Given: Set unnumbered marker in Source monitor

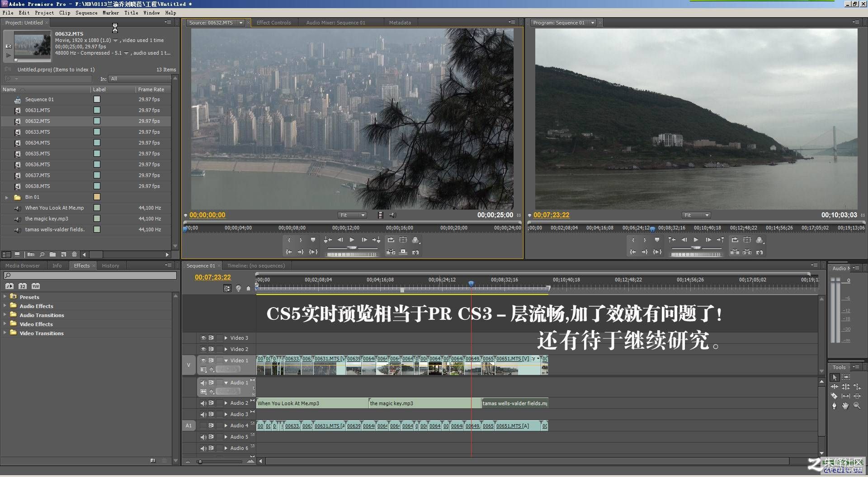Looking at the screenshot, I should click(x=313, y=240).
